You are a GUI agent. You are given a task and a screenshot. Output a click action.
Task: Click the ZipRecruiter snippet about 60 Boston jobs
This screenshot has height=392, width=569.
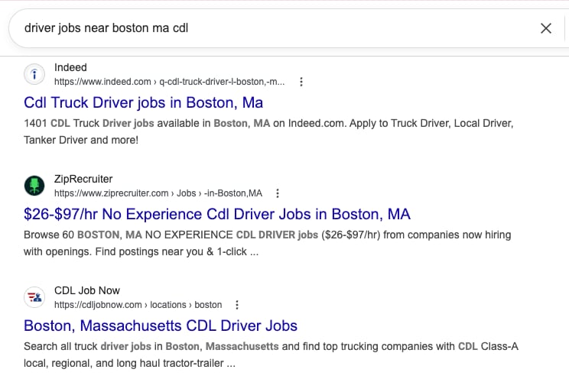coord(268,243)
